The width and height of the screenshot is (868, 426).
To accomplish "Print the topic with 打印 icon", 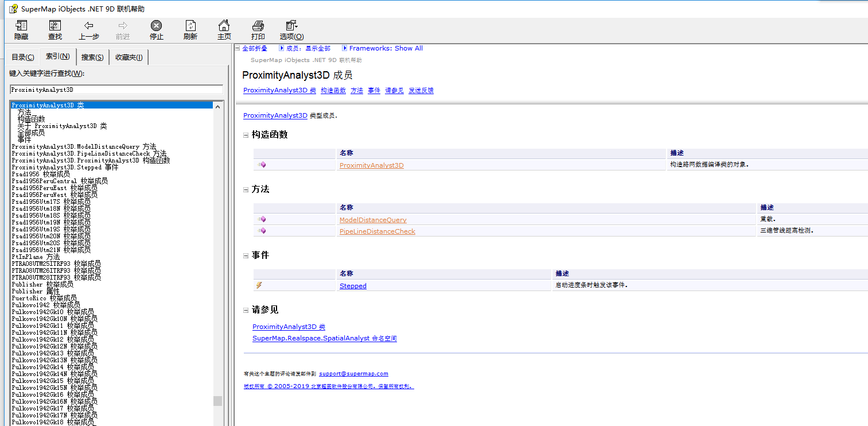I will [x=258, y=26].
